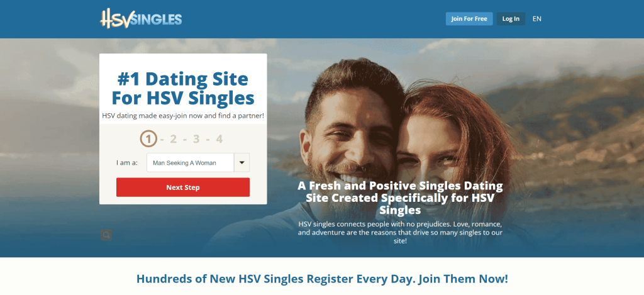Click the red Next Step button

click(183, 187)
